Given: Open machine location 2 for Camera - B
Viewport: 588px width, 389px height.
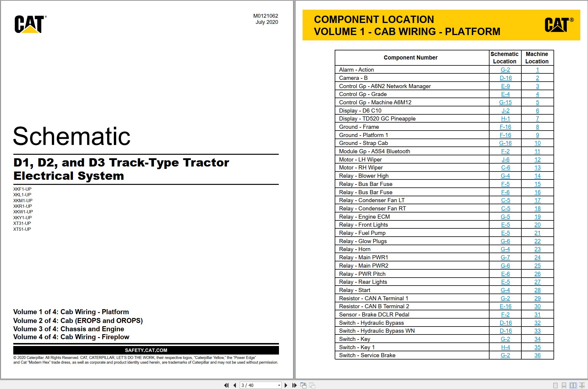Looking at the screenshot, I should click(x=537, y=78).
